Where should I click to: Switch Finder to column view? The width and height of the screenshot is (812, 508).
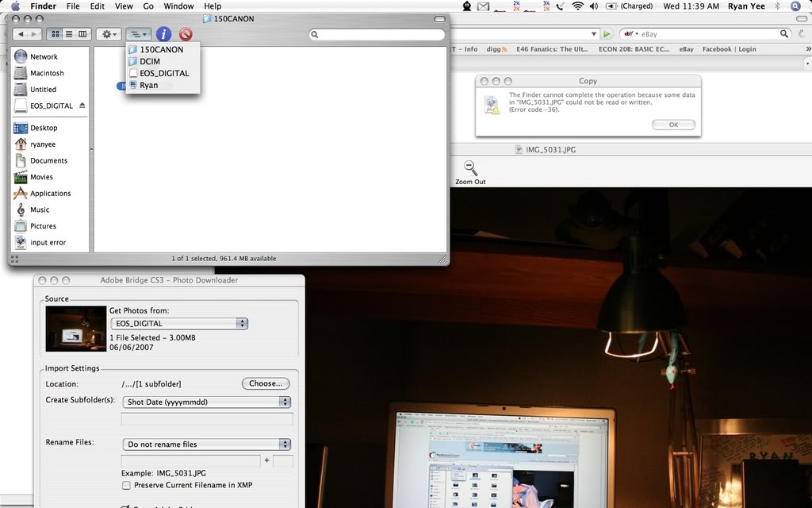click(82, 34)
